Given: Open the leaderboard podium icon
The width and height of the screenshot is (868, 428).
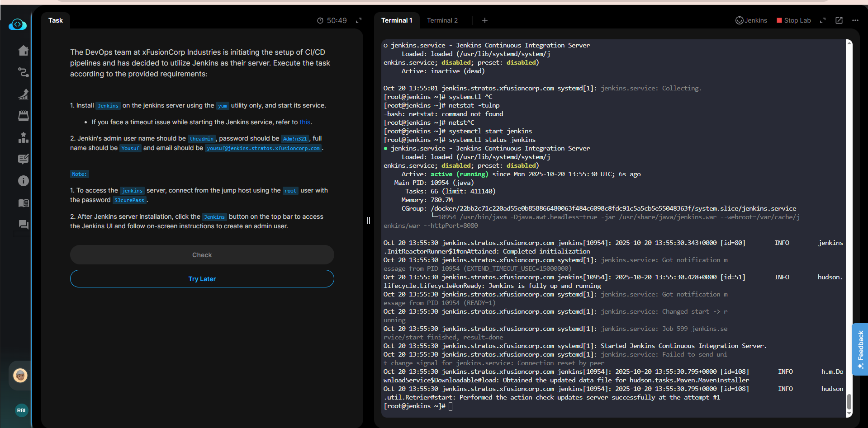Looking at the screenshot, I should pos(23,137).
